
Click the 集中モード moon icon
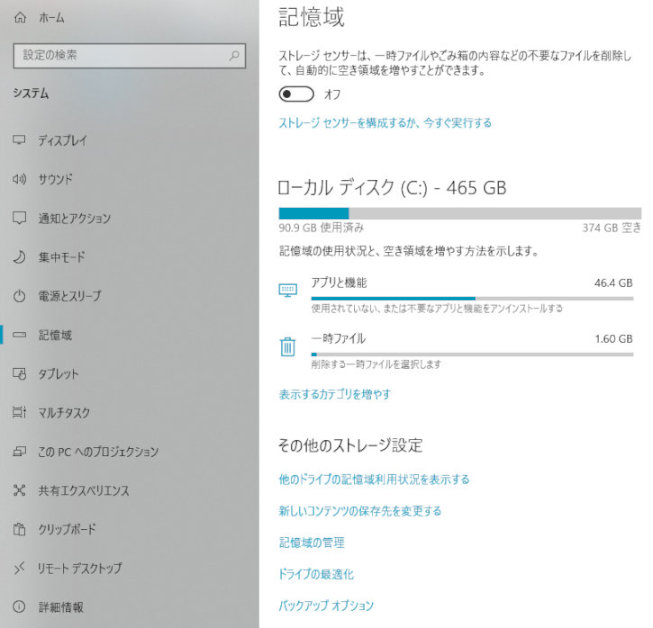[x=19, y=257]
